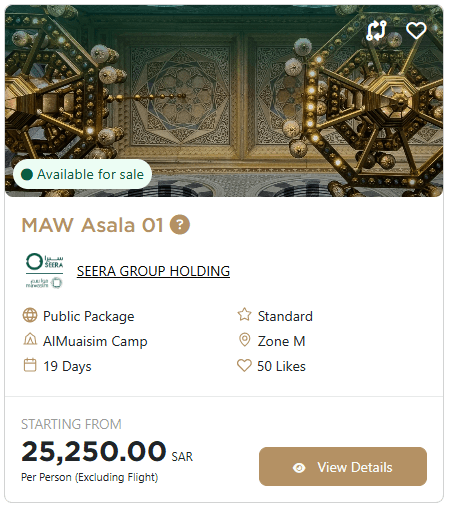Click the heart icon beside 50 Likes
This screenshot has height=511, width=450.
tap(244, 366)
